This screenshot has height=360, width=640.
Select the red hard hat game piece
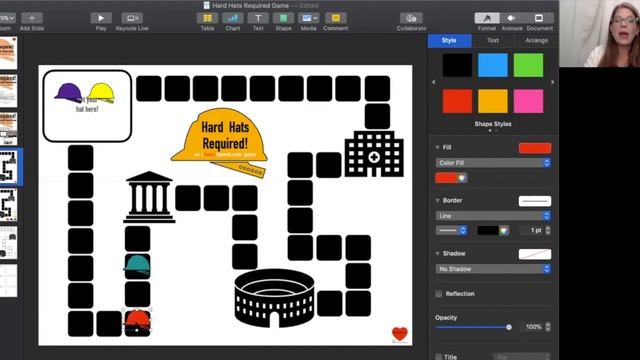pos(137,321)
